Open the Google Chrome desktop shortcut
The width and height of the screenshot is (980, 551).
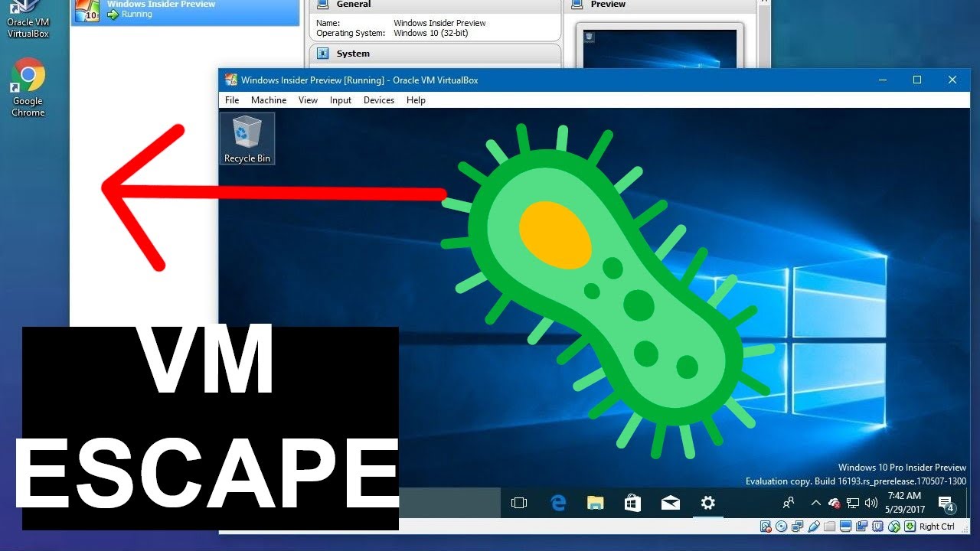click(x=28, y=88)
